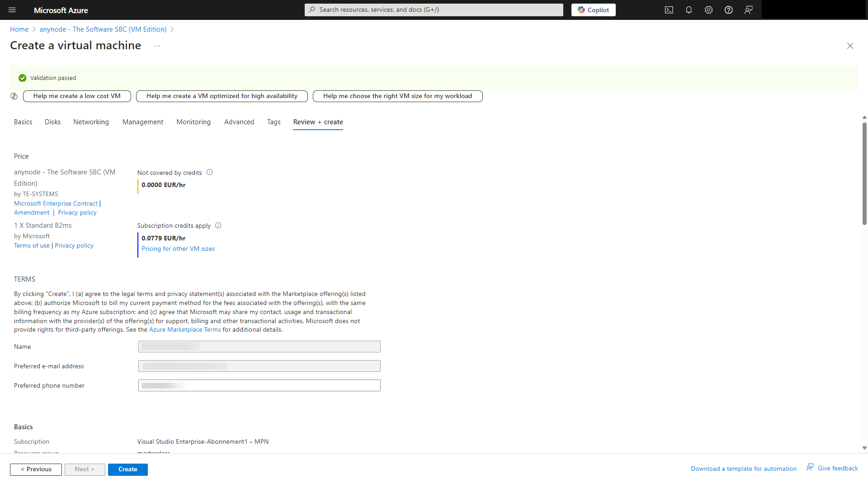Click Preferred phone number field
This screenshot has width=868, height=488.
(259, 385)
